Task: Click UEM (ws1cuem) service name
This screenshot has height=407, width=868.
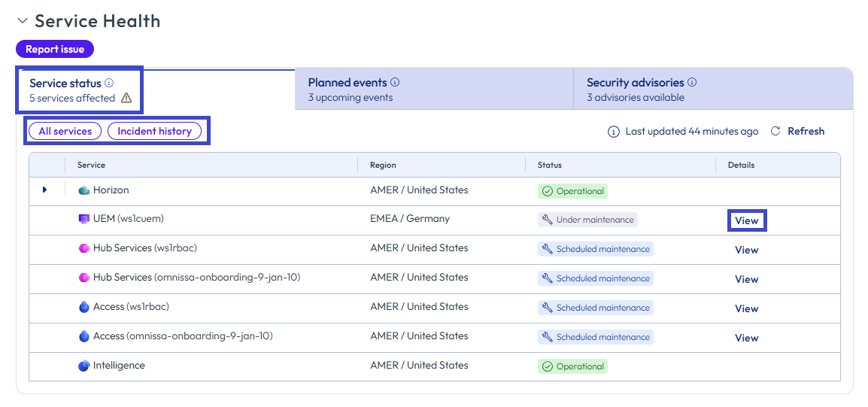Action: click(x=129, y=219)
